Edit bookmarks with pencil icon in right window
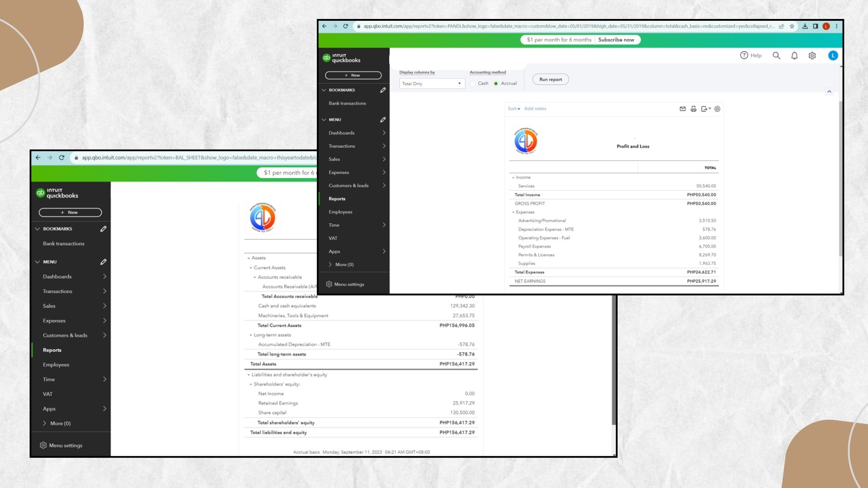868x488 pixels. 383,90
